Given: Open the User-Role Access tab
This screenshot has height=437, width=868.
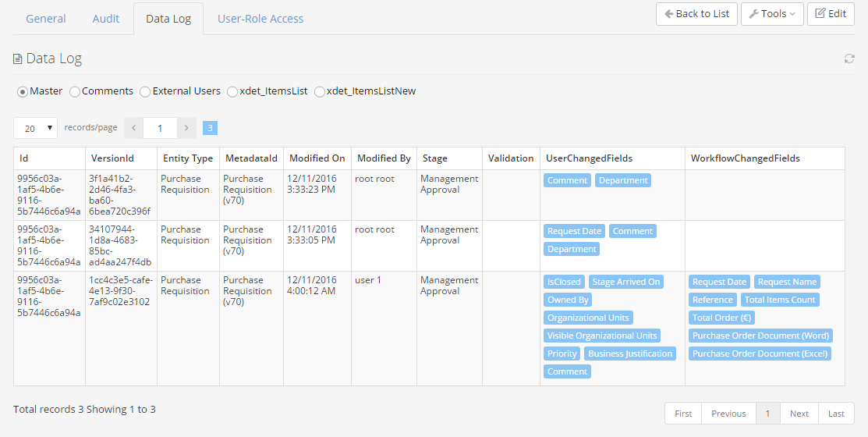Looking at the screenshot, I should [x=260, y=19].
